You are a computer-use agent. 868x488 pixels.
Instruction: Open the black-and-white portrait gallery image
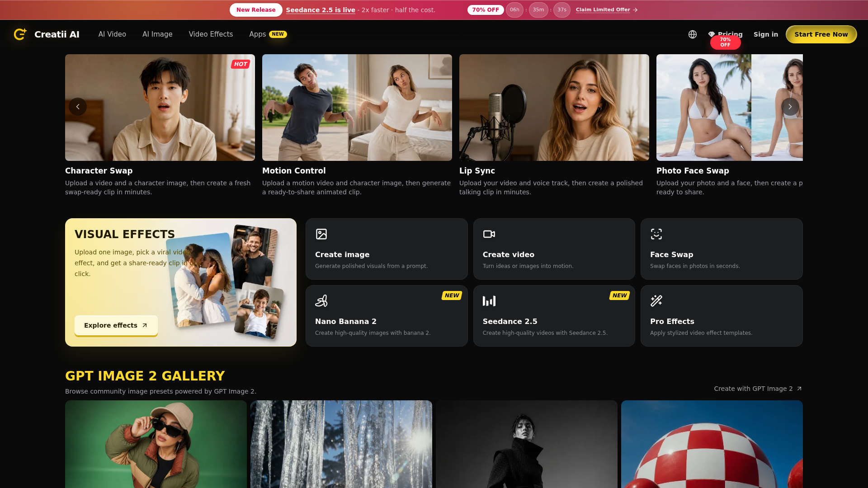[x=527, y=444]
